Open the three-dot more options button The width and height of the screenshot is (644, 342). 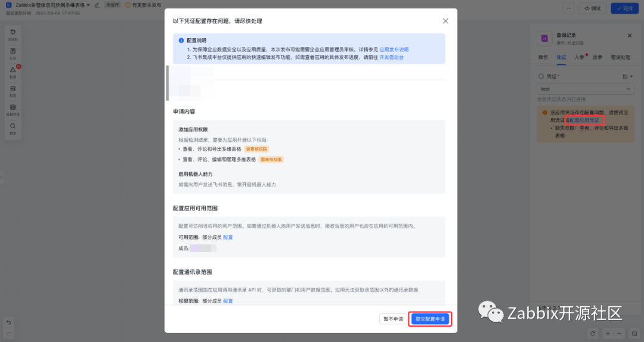point(569,8)
